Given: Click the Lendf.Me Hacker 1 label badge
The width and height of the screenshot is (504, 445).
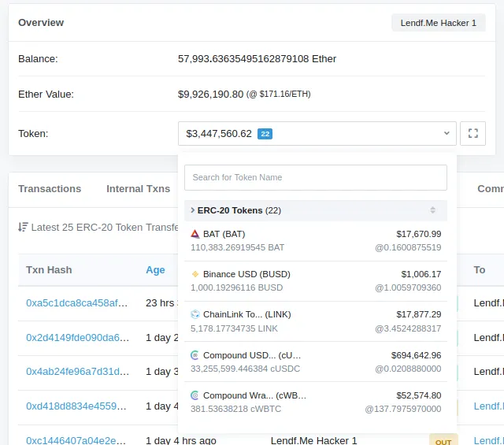Looking at the screenshot, I should coord(438,23).
